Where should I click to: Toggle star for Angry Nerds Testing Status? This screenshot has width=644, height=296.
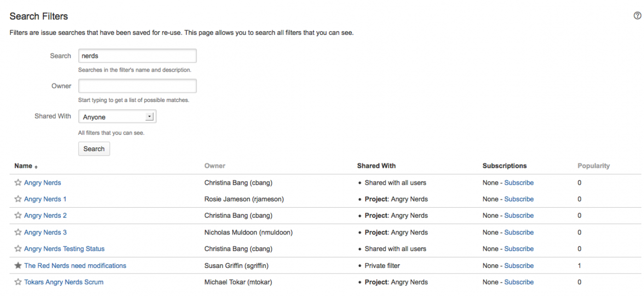pyautogui.click(x=18, y=249)
